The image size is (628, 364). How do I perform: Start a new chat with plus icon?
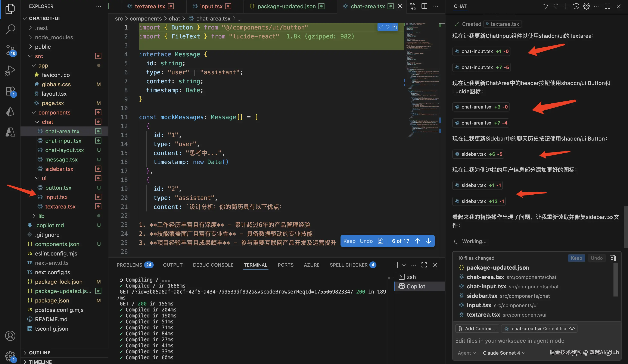565,6
